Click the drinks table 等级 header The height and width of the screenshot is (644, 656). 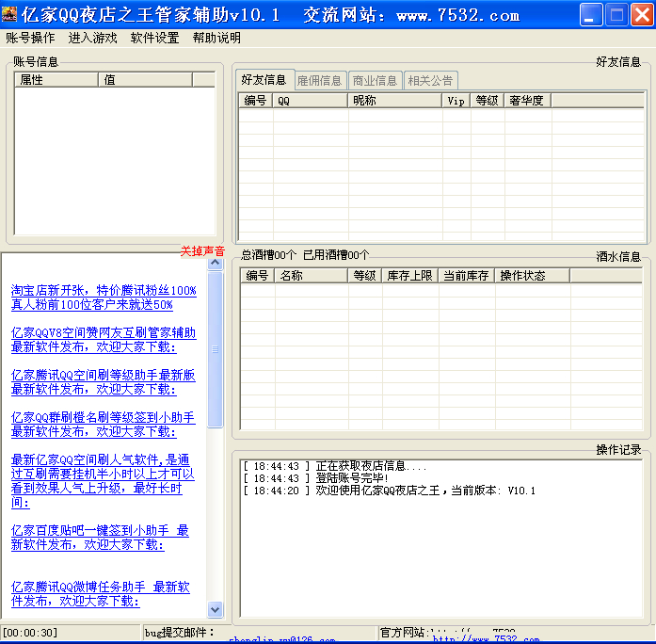tap(365, 275)
